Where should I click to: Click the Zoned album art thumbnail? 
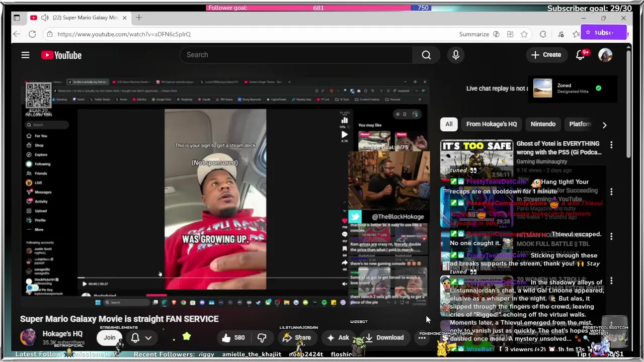[x=542, y=88]
